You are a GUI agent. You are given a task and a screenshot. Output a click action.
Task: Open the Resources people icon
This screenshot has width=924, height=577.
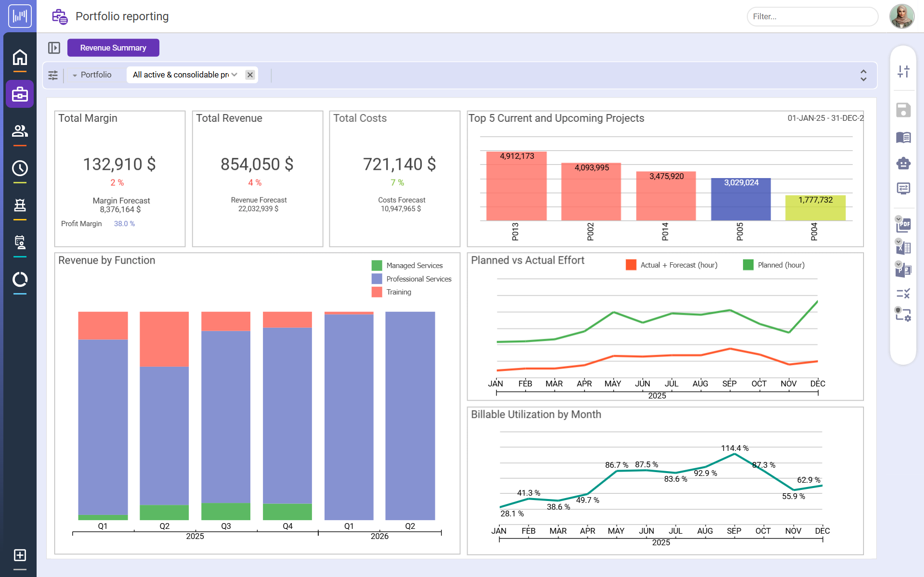point(20,131)
